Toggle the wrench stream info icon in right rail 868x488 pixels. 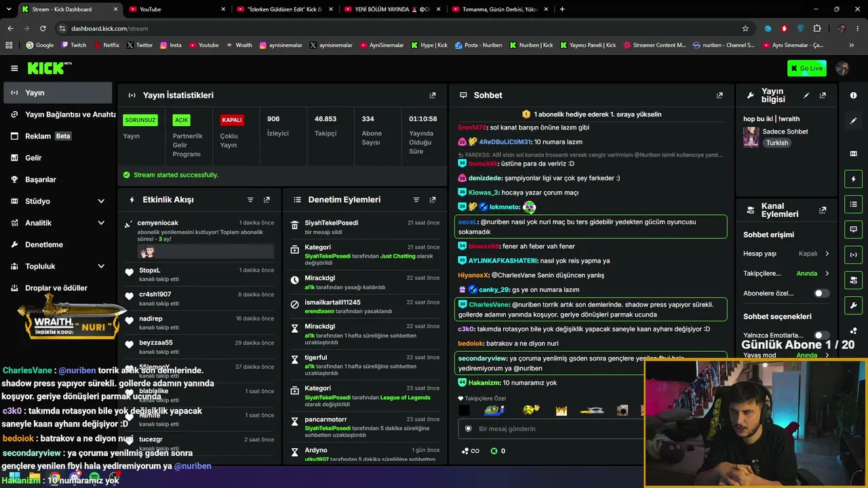coord(853,305)
